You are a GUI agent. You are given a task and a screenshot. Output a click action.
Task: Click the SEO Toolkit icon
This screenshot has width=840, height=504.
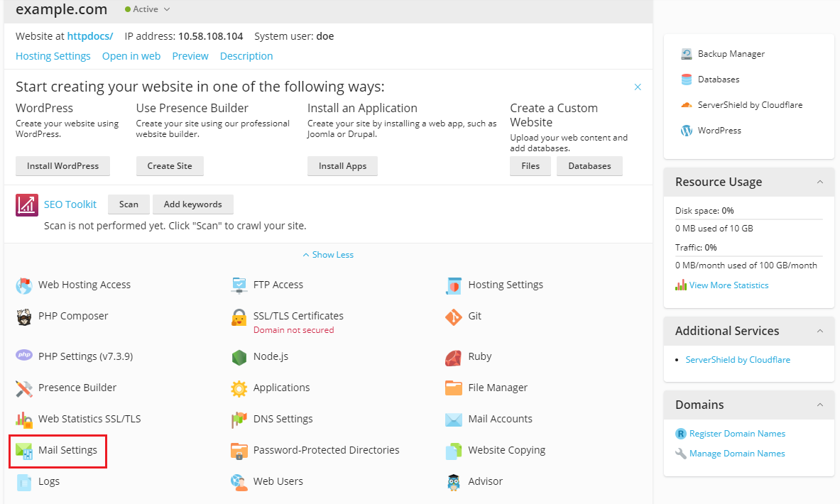tap(27, 204)
